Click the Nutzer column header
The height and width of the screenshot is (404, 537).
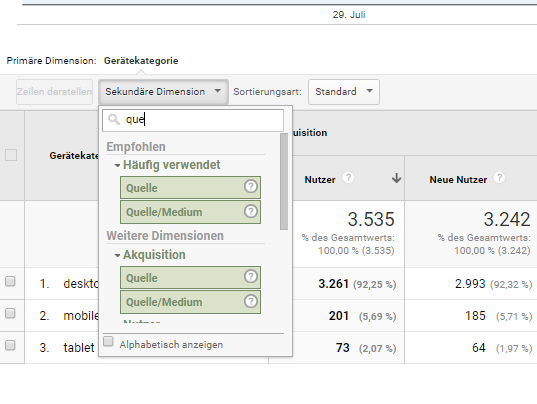320,179
